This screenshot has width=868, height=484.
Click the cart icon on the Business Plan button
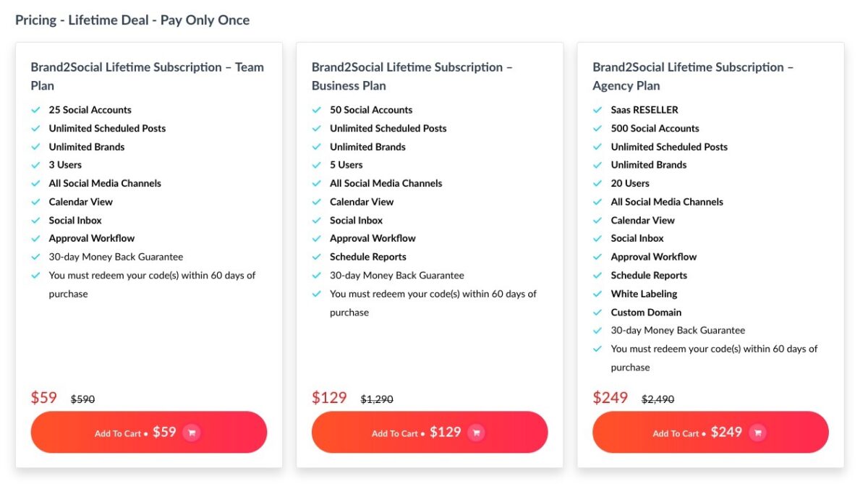476,432
